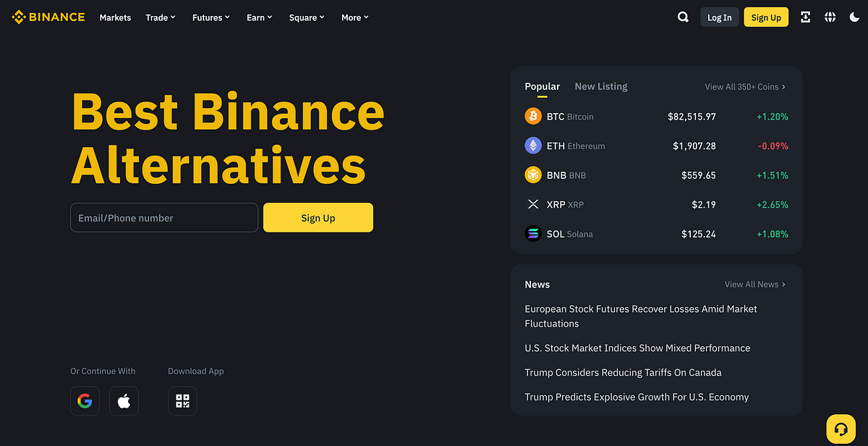Viewport: 868px width, 446px height.
Task: Expand the More dropdown menu
Action: (x=354, y=17)
